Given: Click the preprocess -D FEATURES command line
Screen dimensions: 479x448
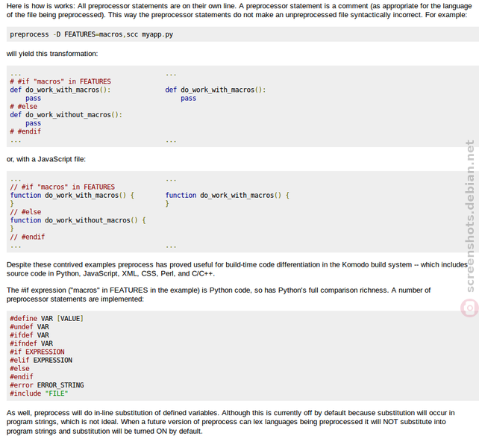Looking at the screenshot, I should 91,34.
